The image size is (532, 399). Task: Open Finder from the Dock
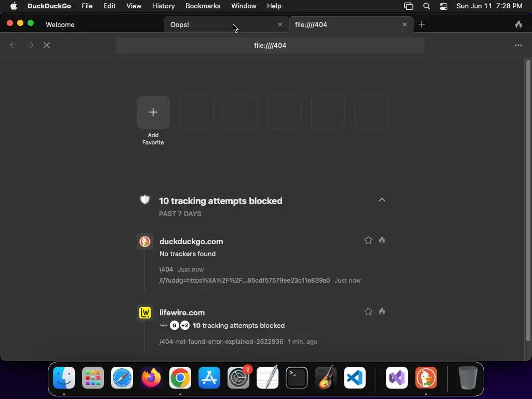(x=64, y=378)
